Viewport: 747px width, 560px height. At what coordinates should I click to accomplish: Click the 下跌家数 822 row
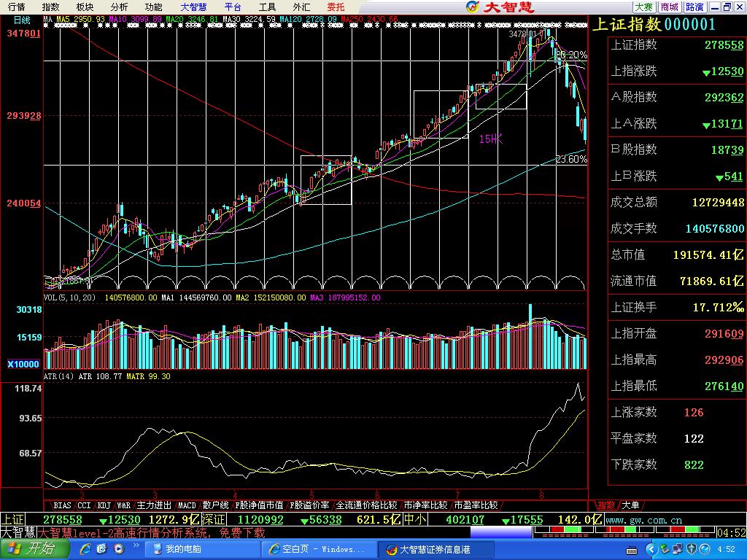point(677,464)
